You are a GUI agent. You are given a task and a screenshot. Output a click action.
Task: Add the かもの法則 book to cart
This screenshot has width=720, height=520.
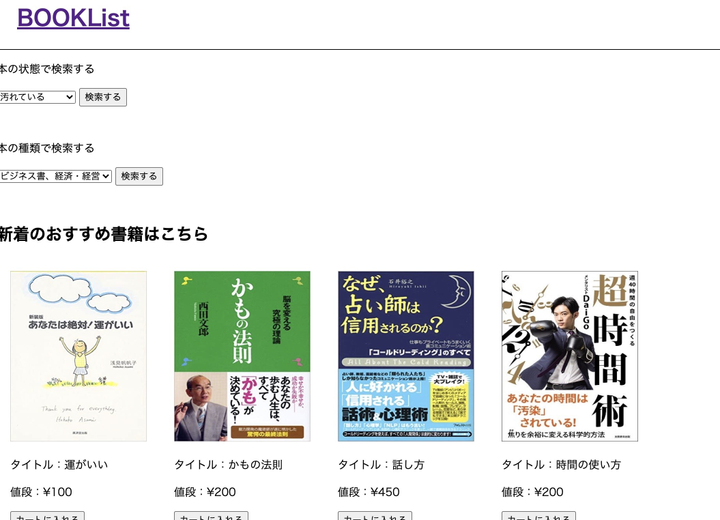click(211, 516)
